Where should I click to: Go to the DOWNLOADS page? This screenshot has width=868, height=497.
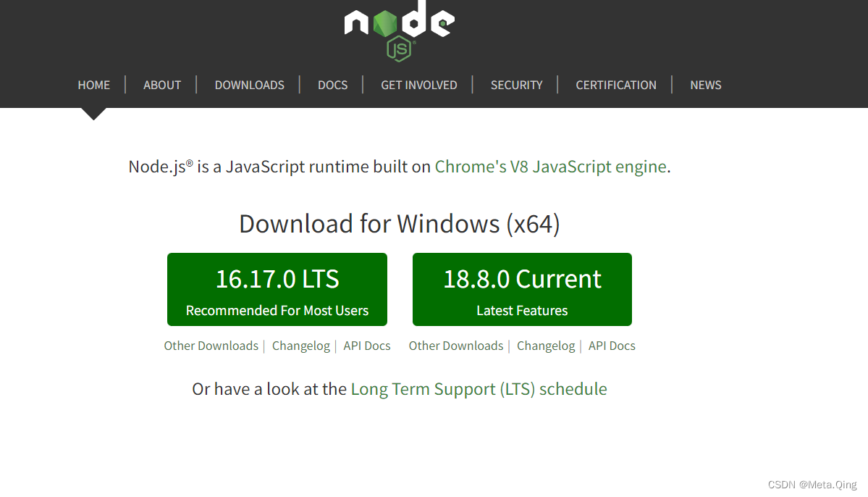click(250, 85)
